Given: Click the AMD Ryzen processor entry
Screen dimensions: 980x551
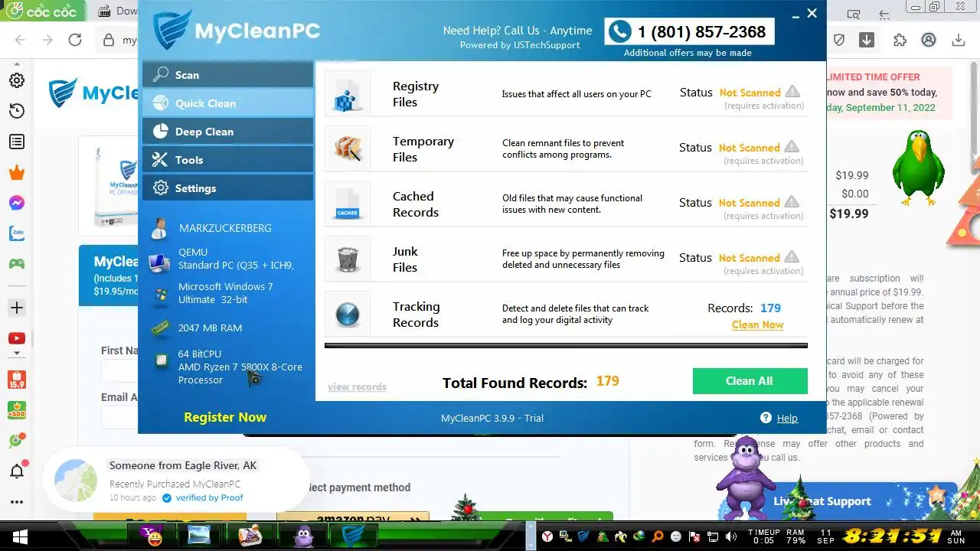Looking at the screenshot, I should point(227,367).
